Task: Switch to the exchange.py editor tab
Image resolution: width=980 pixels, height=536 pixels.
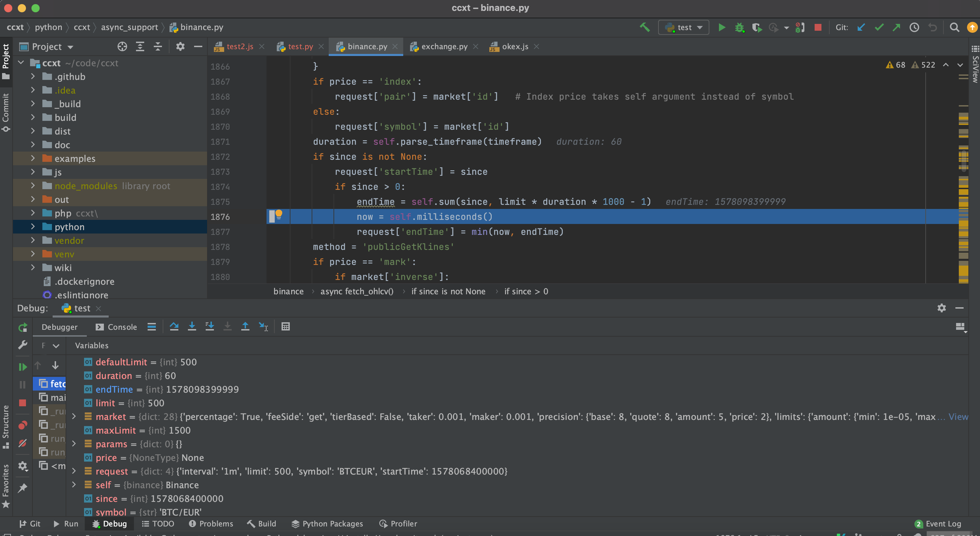Action: [444, 46]
